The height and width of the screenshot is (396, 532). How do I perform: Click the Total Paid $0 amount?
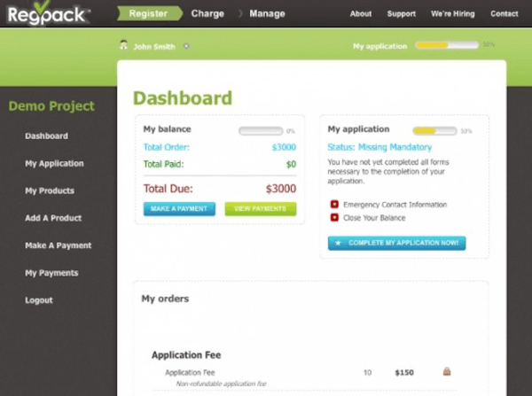pyautogui.click(x=291, y=165)
